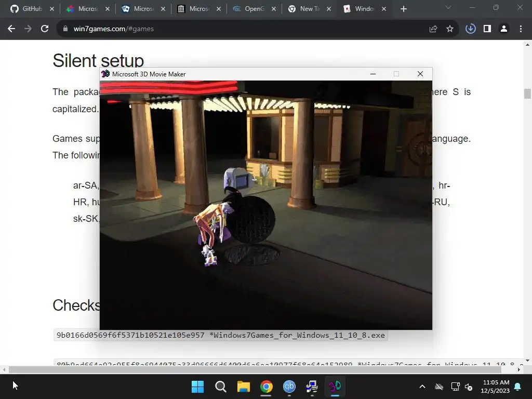Screen dimensions: 532x399
Task: Select the Windo tab
Action: (x=360, y=9)
